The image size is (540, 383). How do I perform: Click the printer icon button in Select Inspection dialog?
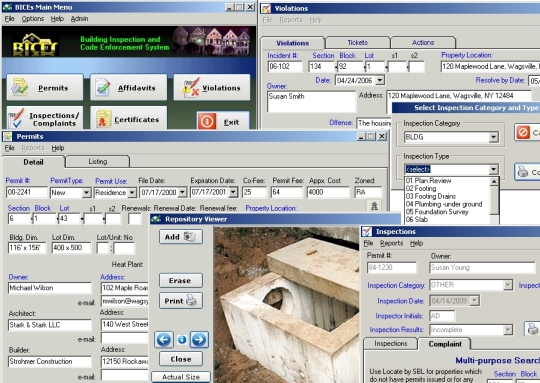[527, 172]
